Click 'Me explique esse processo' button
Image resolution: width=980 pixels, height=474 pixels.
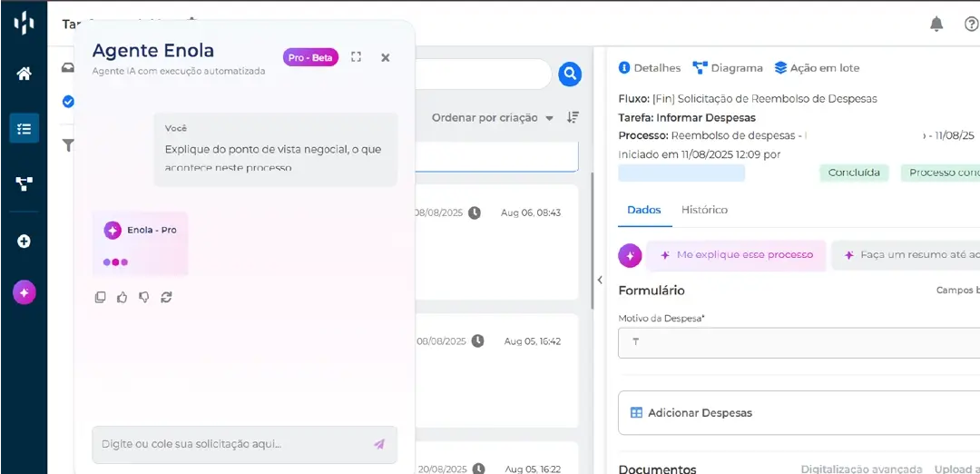pos(736,255)
